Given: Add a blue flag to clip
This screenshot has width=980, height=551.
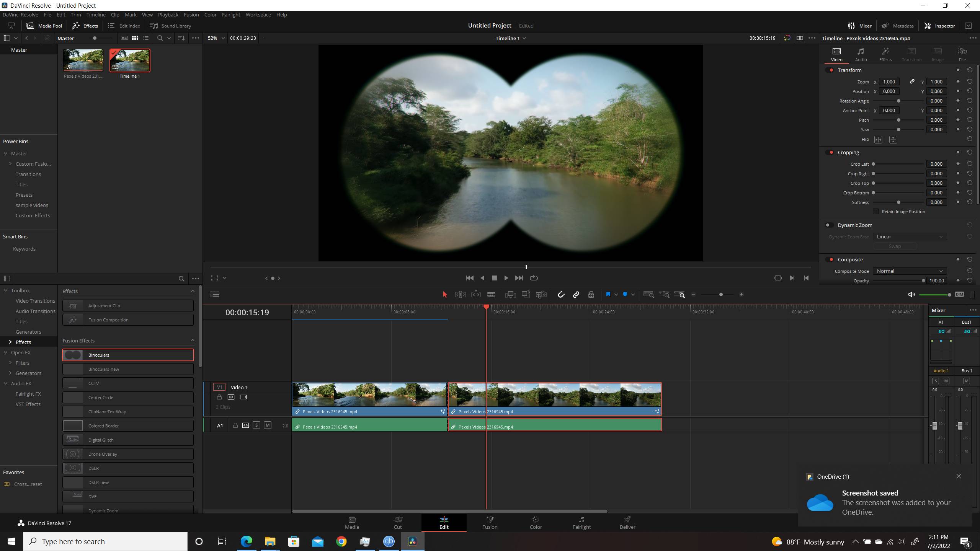Looking at the screenshot, I should pyautogui.click(x=608, y=294).
